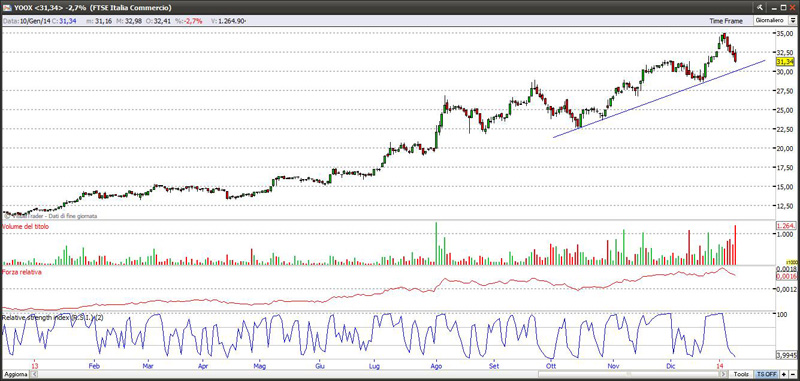Select the purple ascending trendline
This screenshot has height=381, width=800.
659,98
